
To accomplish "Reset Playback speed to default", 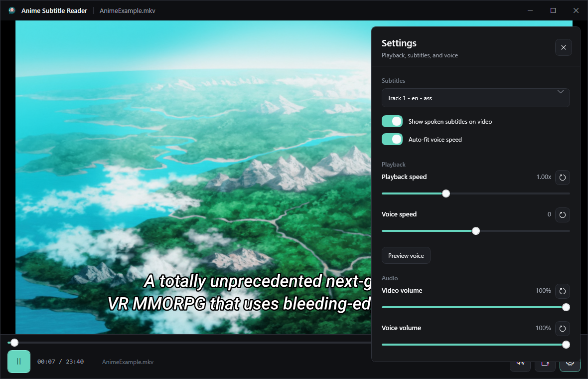I will [x=562, y=178].
